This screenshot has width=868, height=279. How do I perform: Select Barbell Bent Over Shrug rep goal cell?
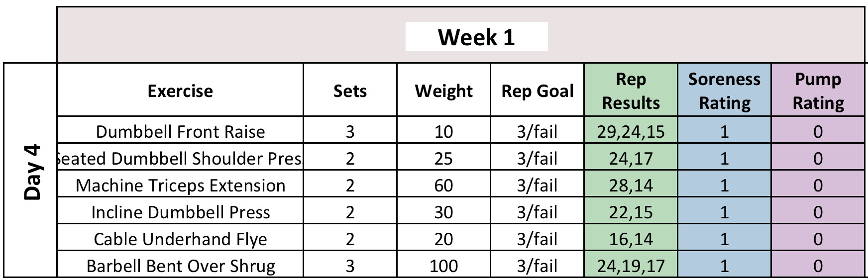(x=537, y=266)
